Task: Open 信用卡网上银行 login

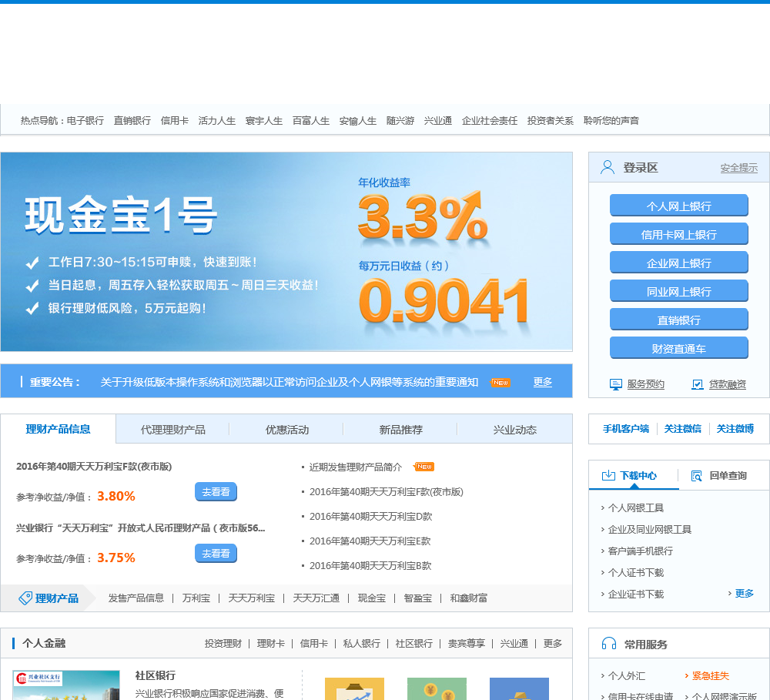Action: coord(678,234)
